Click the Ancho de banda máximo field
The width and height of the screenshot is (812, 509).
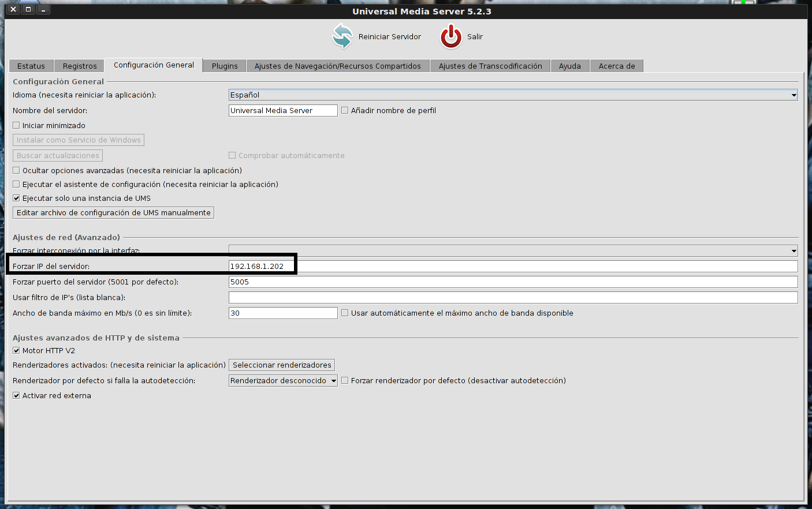pyautogui.click(x=283, y=313)
